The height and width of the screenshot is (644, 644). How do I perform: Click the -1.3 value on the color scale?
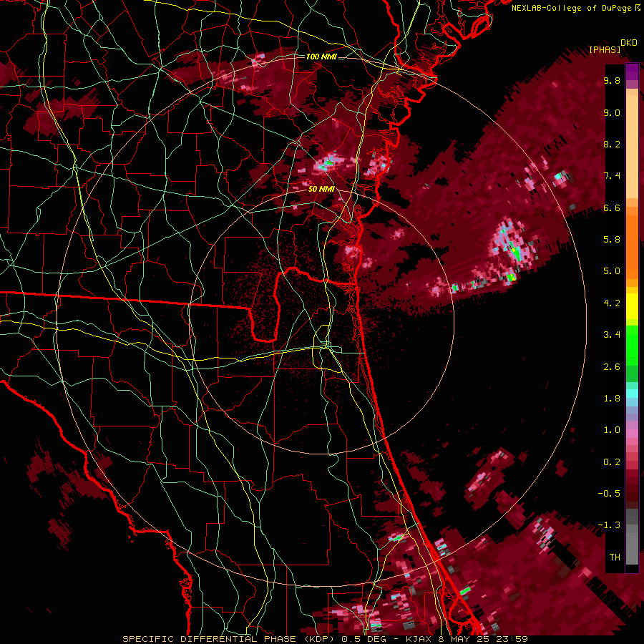pyautogui.click(x=609, y=525)
